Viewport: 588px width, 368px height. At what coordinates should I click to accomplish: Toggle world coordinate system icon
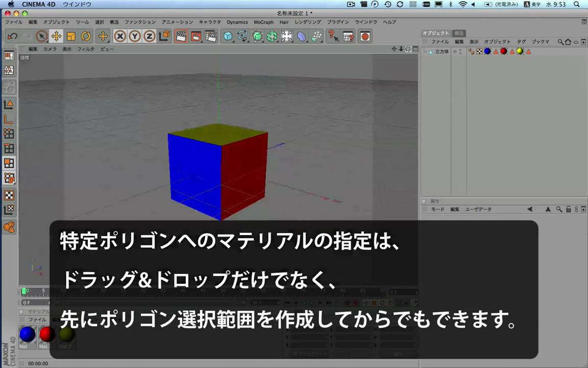pyautogui.click(x=164, y=36)
